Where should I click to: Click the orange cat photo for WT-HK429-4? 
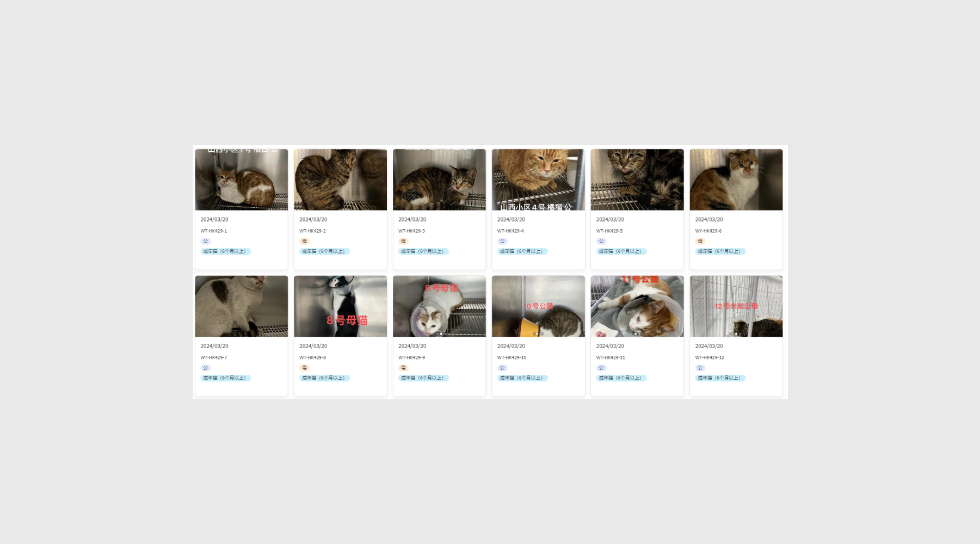tap(538, 180)
